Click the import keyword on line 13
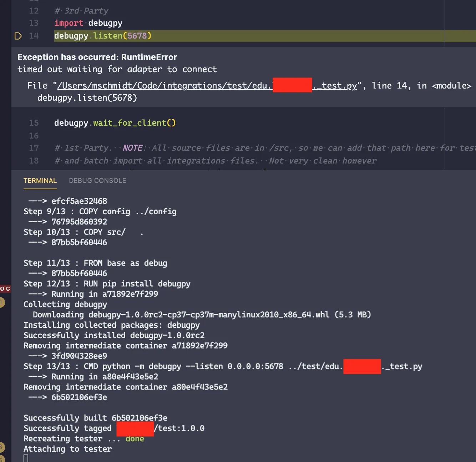Screen dimensions: 476x462 click(69, 23)
